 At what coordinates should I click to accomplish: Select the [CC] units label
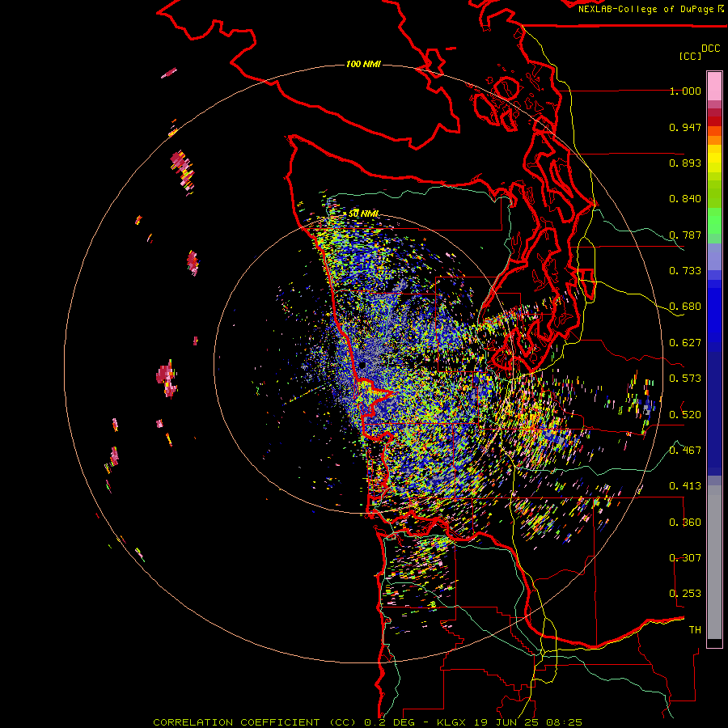[690, 56]
